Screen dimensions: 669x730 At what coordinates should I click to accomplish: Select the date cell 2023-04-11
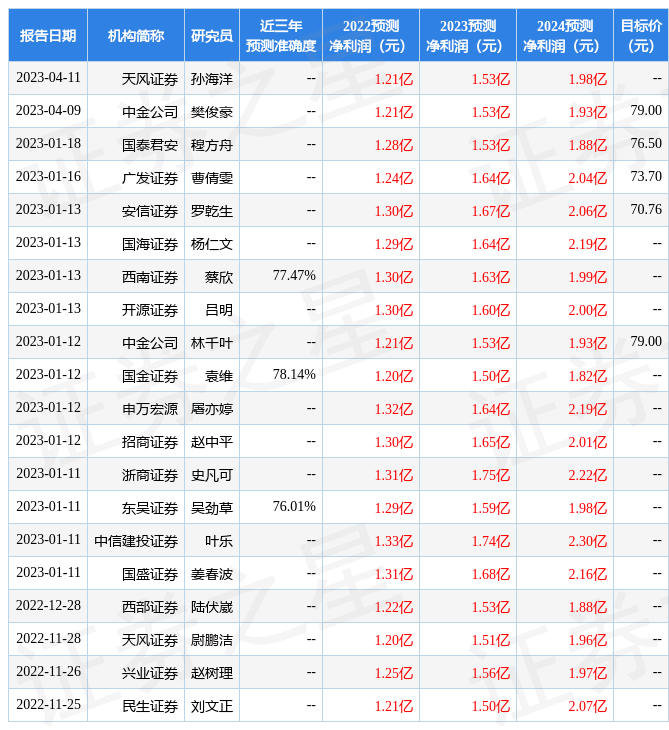(48, 78)
